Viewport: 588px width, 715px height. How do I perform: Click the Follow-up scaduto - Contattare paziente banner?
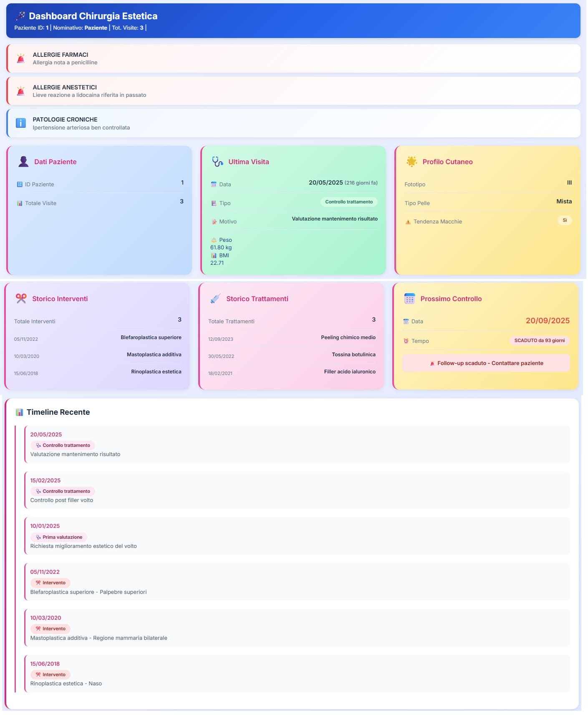[486, 363]
